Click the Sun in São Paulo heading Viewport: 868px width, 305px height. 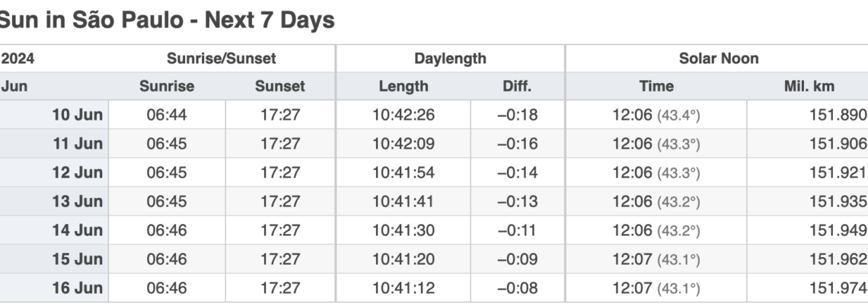(x=166, y=20)
